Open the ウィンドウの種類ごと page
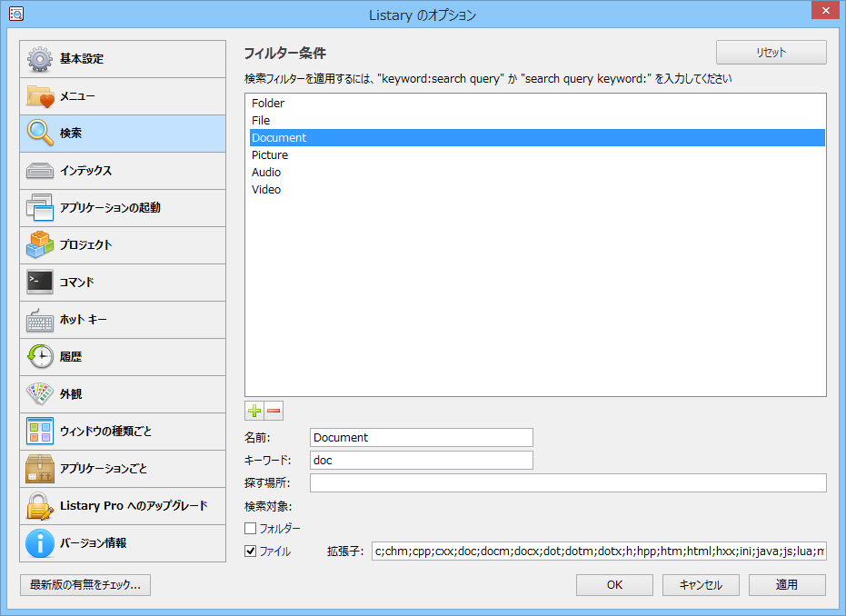The width and height of the screenshot is (846, 616). pyautogui.click(x=123, y=431)
